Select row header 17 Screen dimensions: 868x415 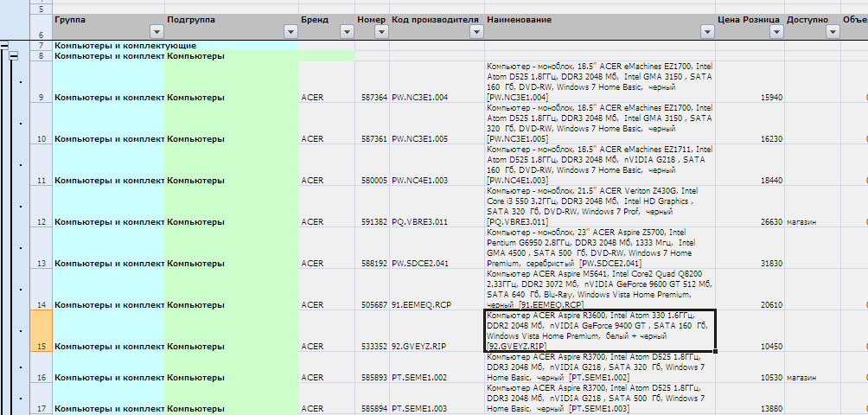[x=40, y=399]
